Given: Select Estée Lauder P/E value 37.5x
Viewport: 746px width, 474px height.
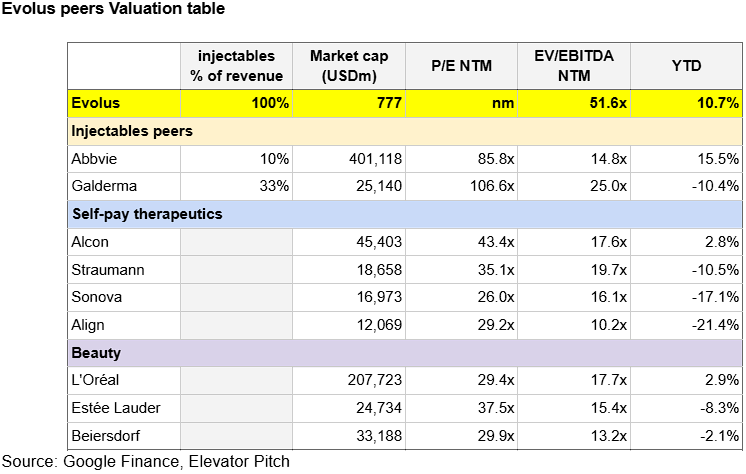Looking at the screenshot, I should [496, 408].
